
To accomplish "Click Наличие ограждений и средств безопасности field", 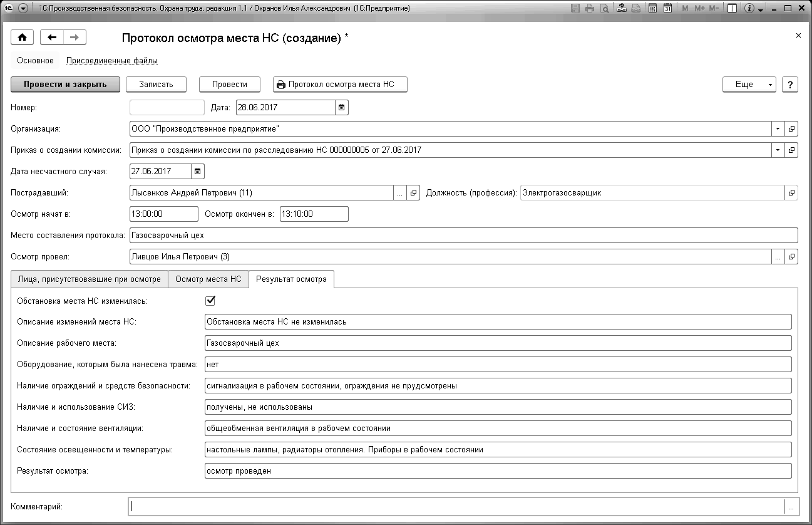I will point(498,386).
